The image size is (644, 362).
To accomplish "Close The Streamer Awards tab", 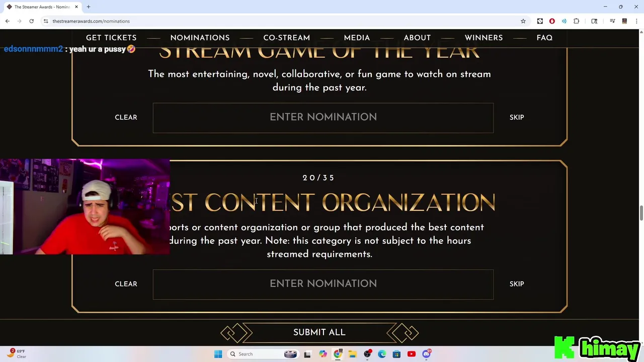I will tap(76, 7).
